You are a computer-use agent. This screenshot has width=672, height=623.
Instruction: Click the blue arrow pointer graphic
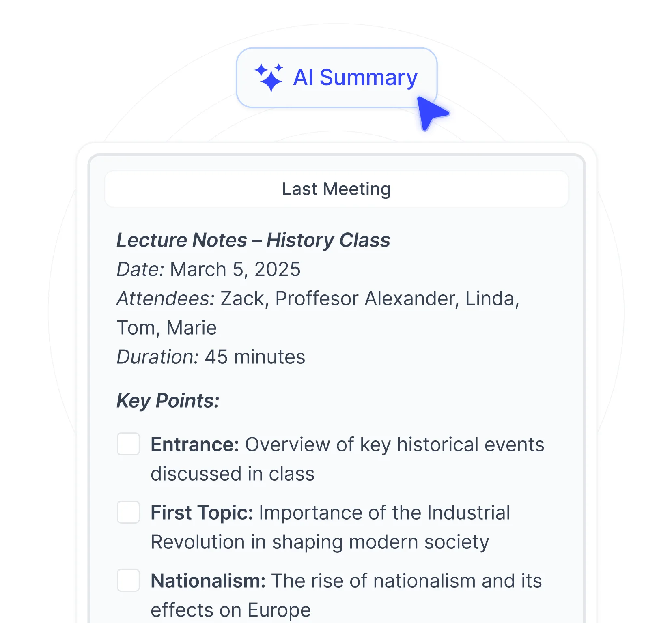431,112
